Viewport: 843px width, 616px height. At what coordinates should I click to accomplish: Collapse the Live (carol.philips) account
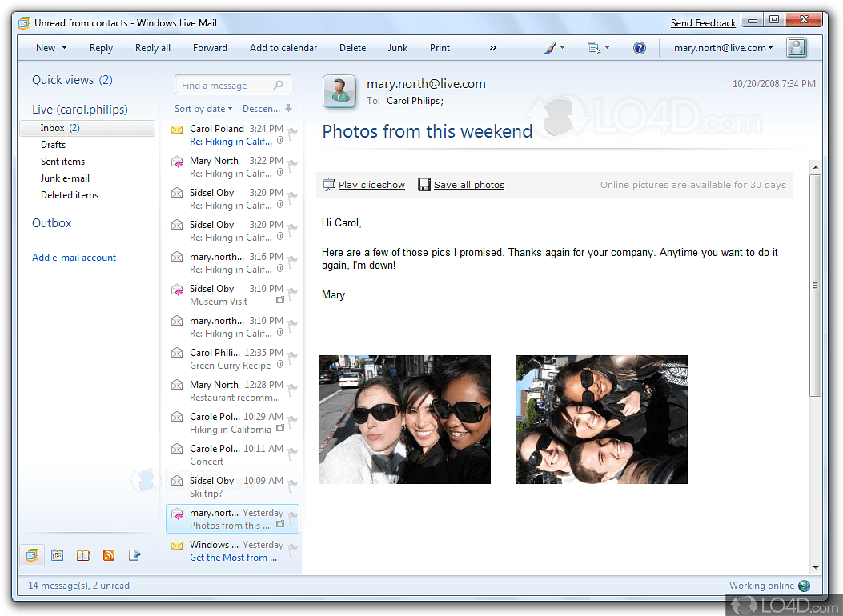point(80,110)
